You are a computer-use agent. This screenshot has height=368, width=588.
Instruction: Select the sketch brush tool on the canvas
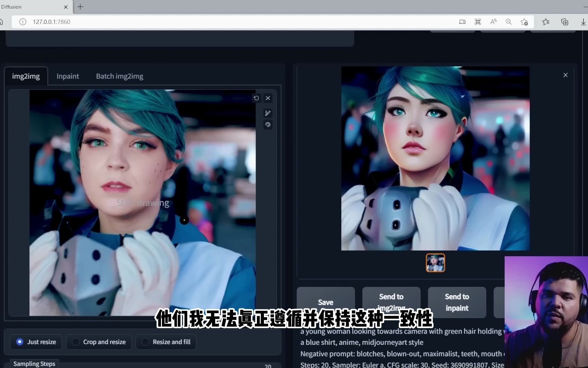click(x=268, y=113)
